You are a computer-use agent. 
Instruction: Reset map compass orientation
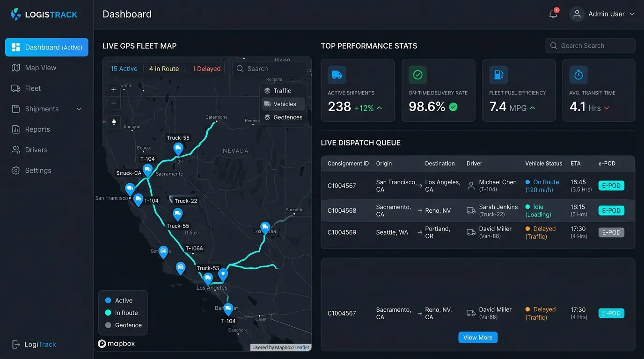coord(114,122)
